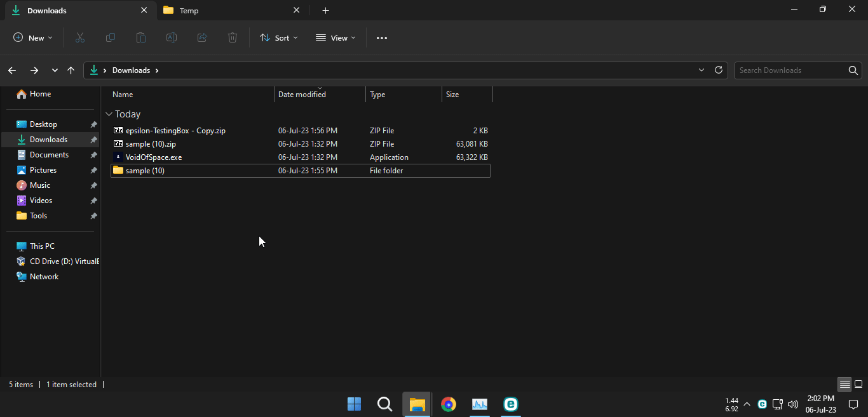The height and width of the screenshot is (417, 868).
Task: Click the Rename icon in toolbar
Action: point(172,38)
